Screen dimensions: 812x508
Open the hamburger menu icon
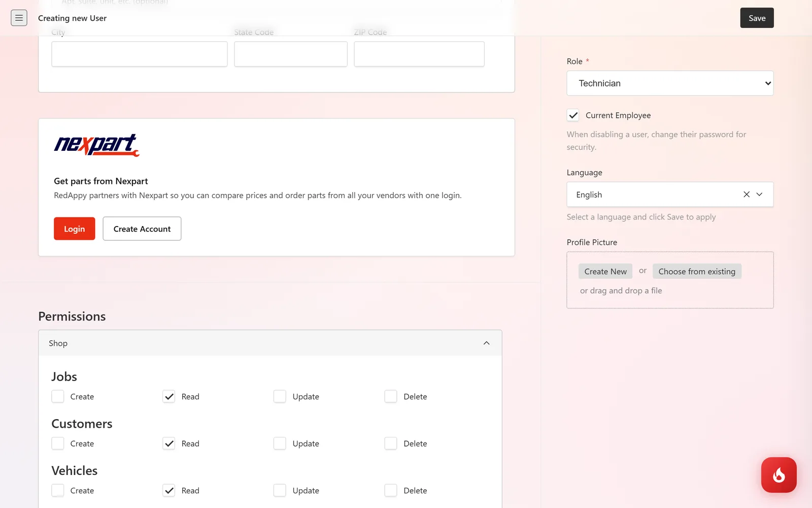pos(19,18)
